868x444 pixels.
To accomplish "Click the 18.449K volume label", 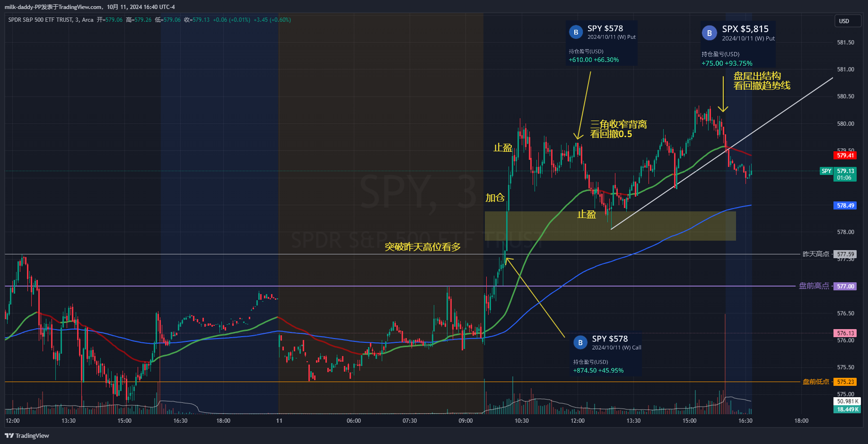I will click(847, 409).
